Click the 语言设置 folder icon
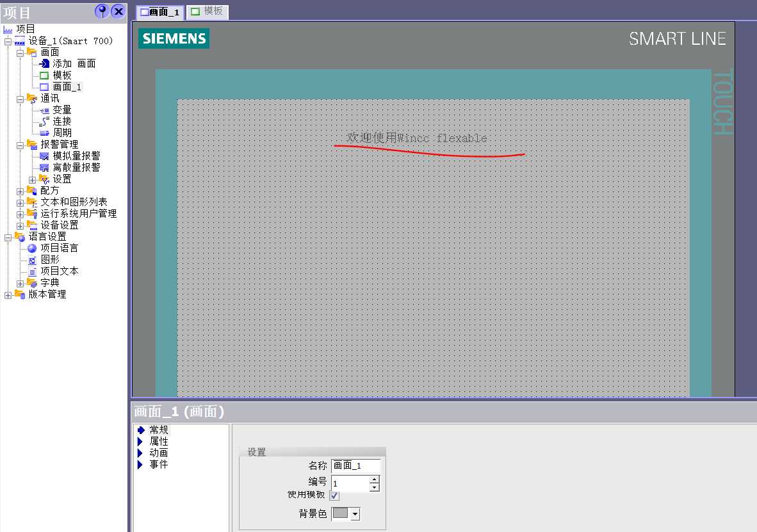The image size is (757, 532). pyautogui.click(x=20, y=237)
